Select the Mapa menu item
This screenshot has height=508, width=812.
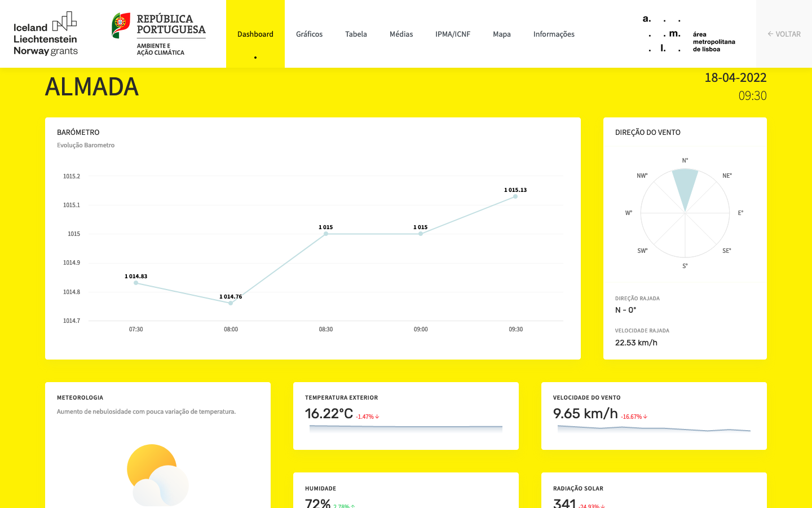pyautogui.click(x=502, y=34)
